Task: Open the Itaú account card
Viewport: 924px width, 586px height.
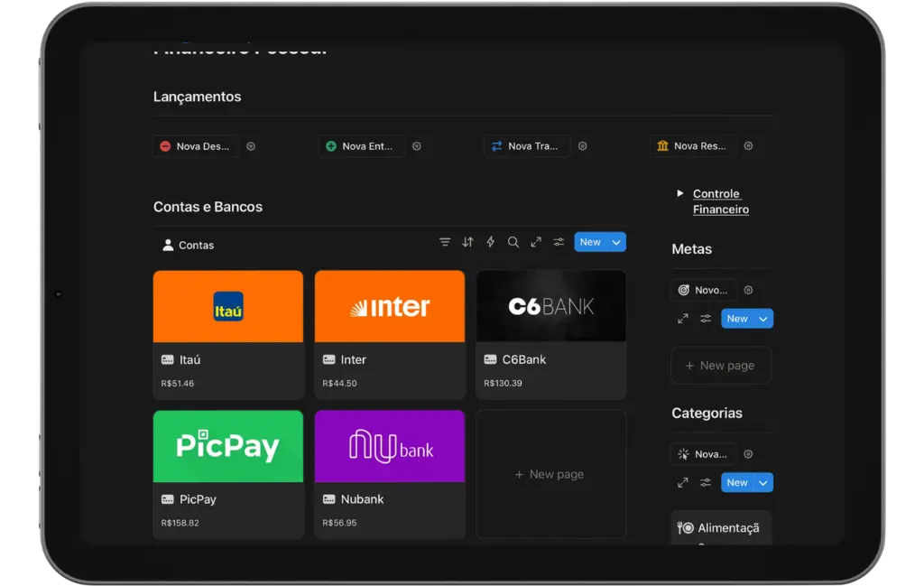Action: coord(228,335)
